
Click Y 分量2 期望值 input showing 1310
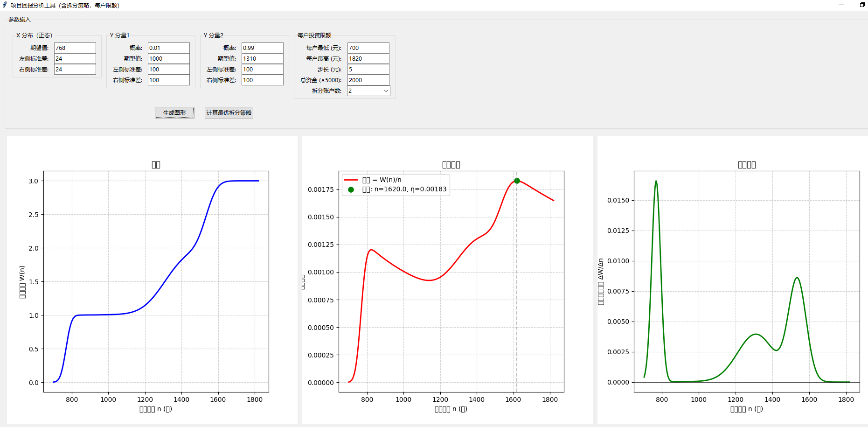pos(262,59)
